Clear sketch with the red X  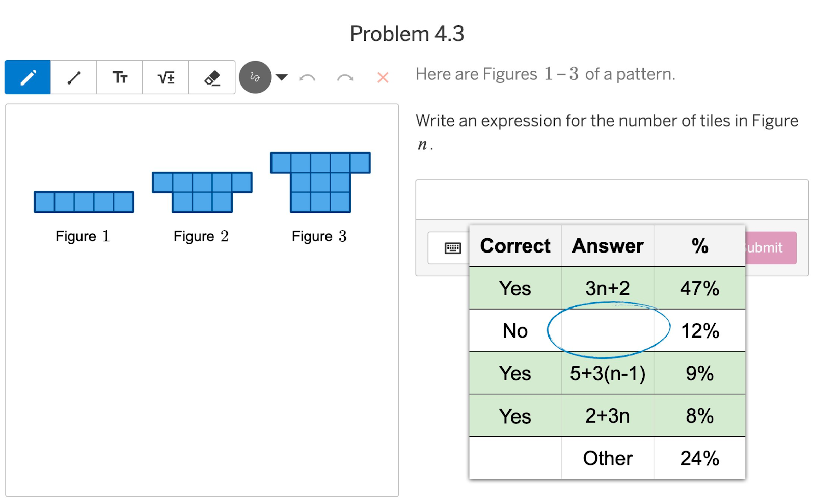click(x=383, y=77)
